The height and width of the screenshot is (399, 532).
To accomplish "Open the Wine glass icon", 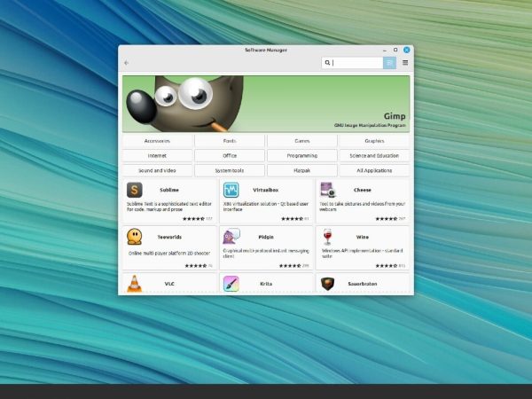I will pyautogui.click(x=328, y=237).
